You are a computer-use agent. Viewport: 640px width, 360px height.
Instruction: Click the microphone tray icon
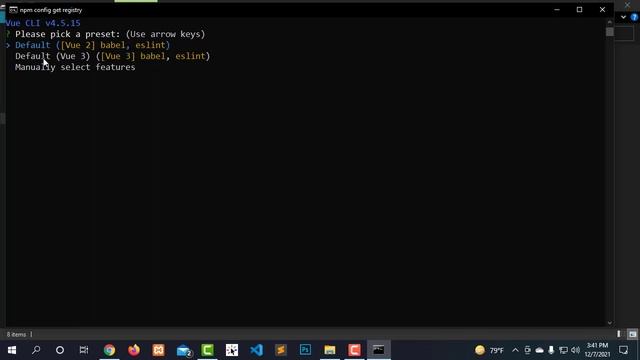tap(551, 350)
